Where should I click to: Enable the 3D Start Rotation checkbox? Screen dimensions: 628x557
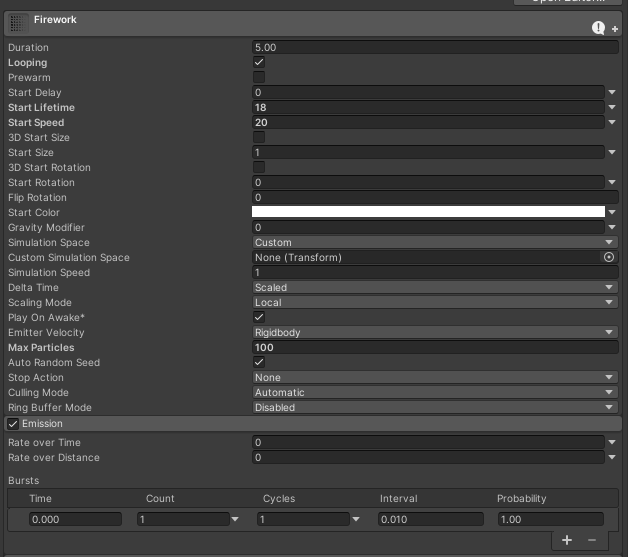pos(259,167)
